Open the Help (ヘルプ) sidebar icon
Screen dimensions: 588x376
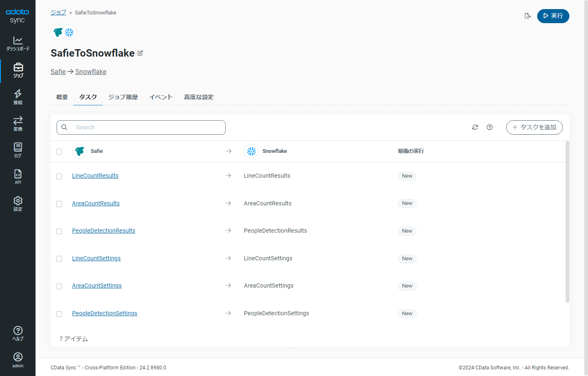click(x=18, y=333)
